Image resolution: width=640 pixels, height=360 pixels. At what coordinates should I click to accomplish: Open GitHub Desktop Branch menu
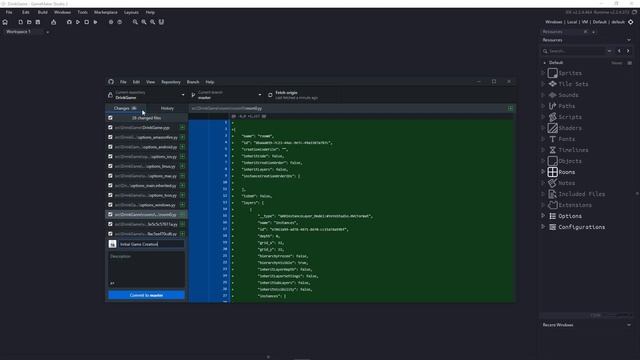193,82
